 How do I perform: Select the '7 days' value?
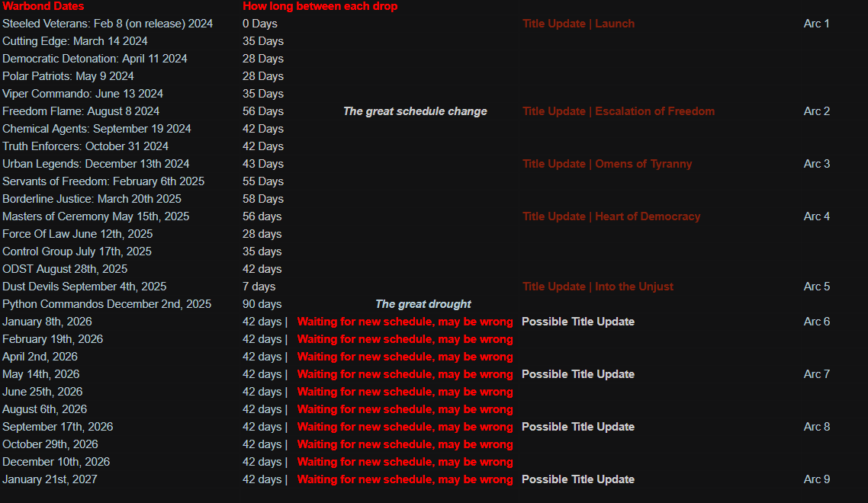(x=259, y=287)
